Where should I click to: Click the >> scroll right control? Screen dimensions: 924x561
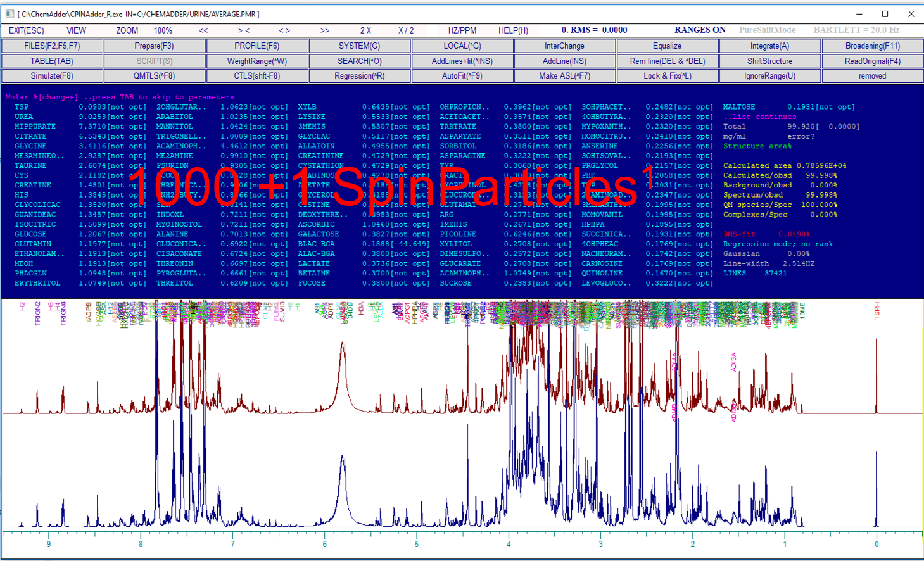tap(325, 30)
